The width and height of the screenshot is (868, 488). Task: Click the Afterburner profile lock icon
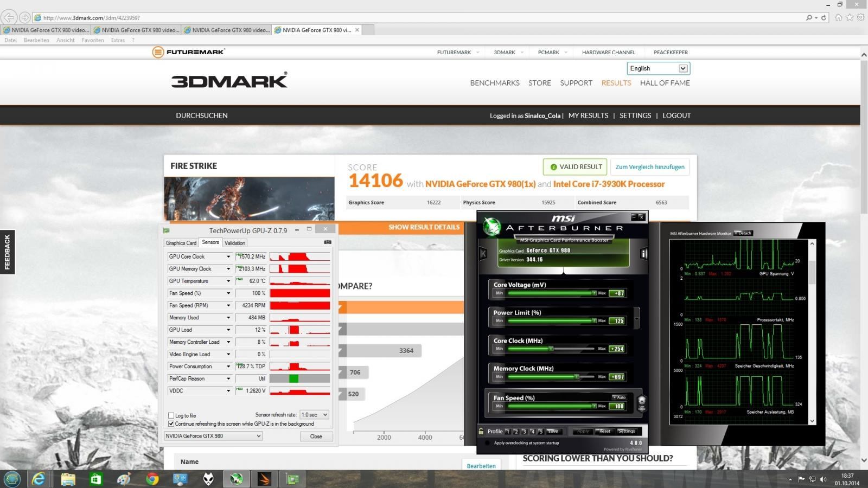[481, 431]
